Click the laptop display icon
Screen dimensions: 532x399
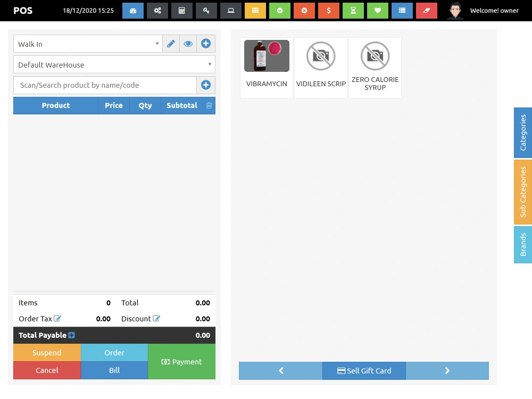point(231,11)
